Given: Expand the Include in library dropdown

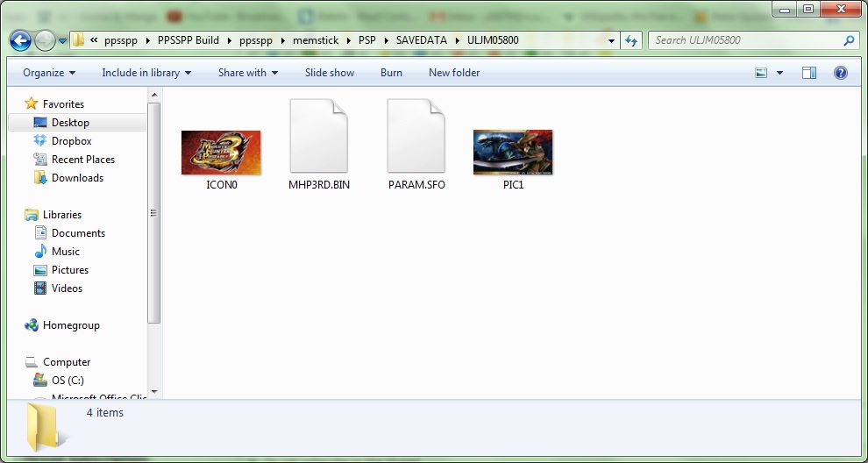Looking at the screenshot, I should tap(146, 73).
